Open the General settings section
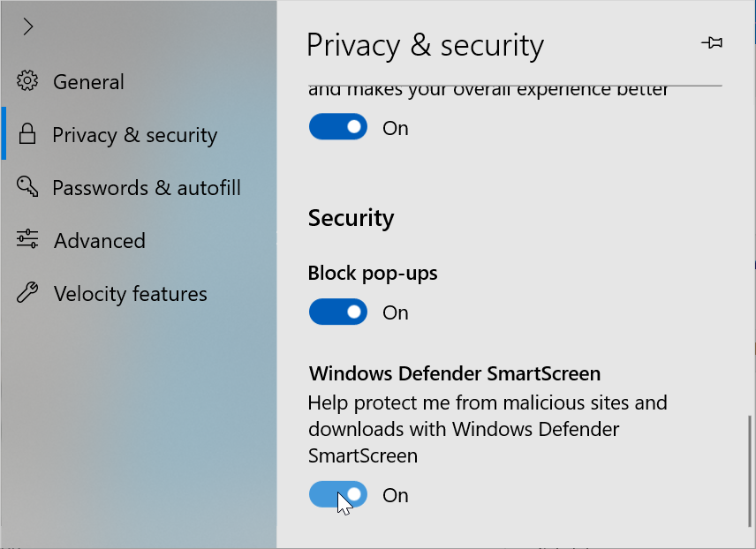This screenshot has width=756, height=549. click(x=88, y=82)
